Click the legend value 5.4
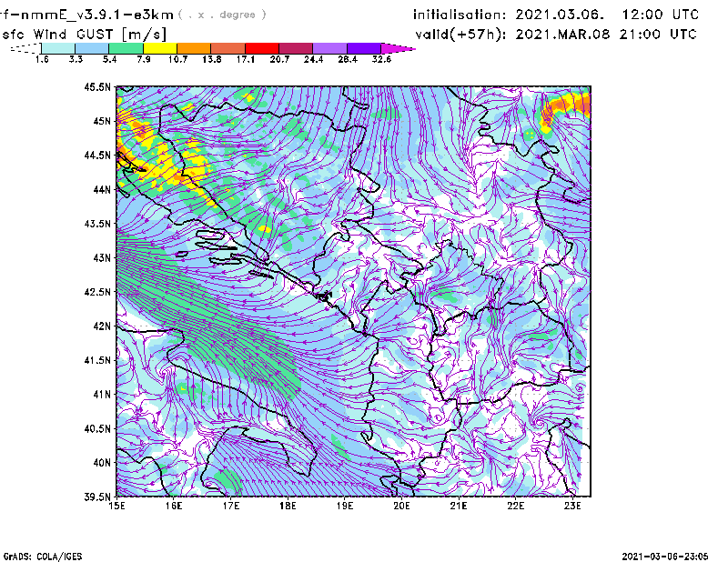Image resolution: width=728 pixels, height=562 pixels. click(109, 59)
